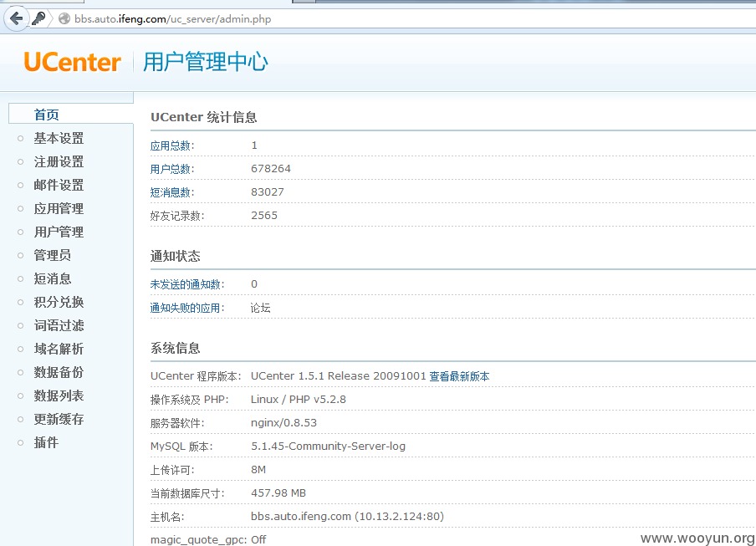Follow the 应用总数 link

point(171,145)
